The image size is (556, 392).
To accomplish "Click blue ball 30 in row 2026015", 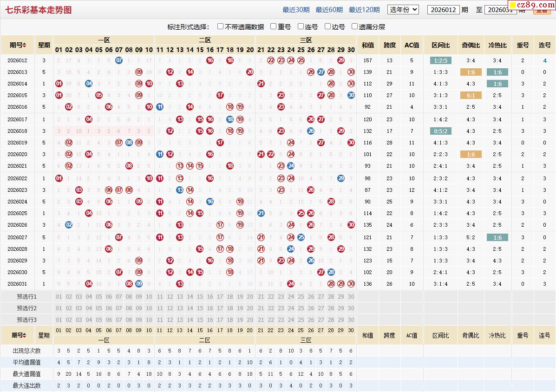I will point(351,95).
